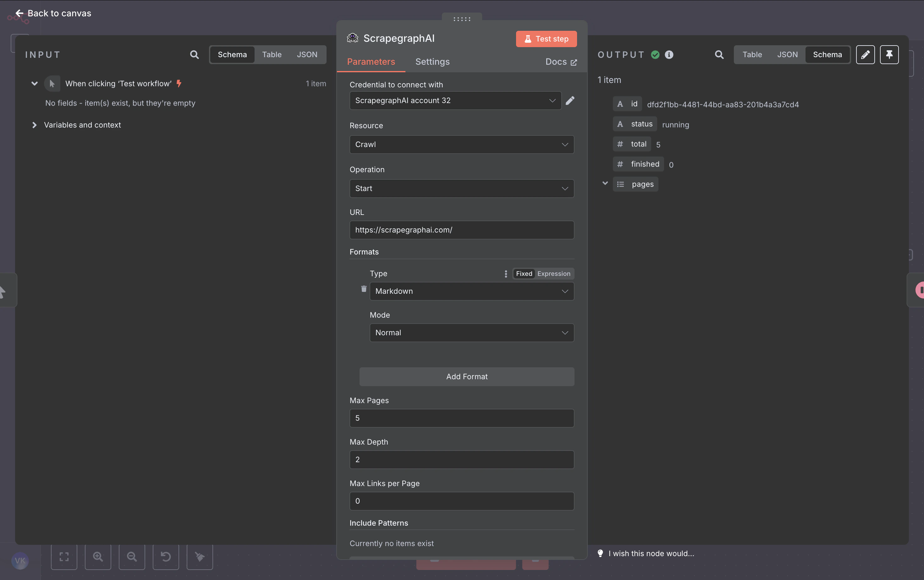Set Type field to Fixed mode
Image resolution: width=924 pixels, height=580 pixels.
[x=524, y=274]
